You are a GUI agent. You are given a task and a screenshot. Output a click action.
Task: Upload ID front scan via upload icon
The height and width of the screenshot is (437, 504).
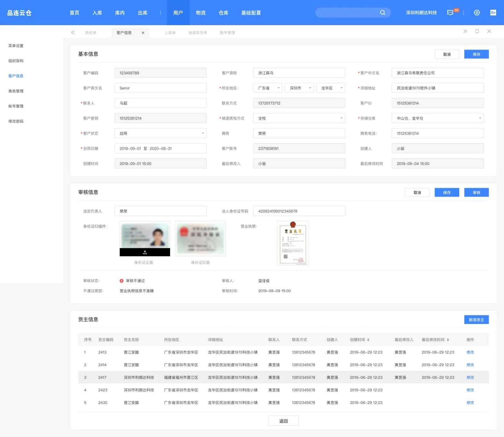click(x=145, y=252)
